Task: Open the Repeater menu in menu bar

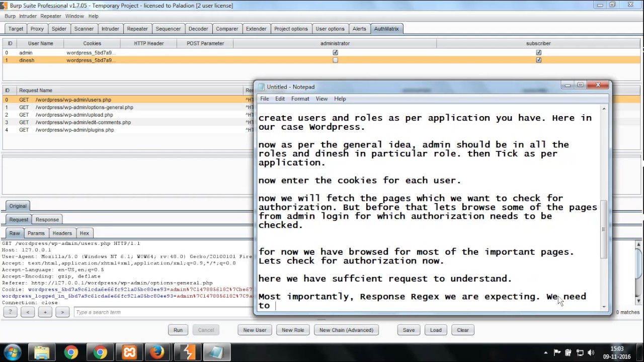Action: tap(50, 16)
